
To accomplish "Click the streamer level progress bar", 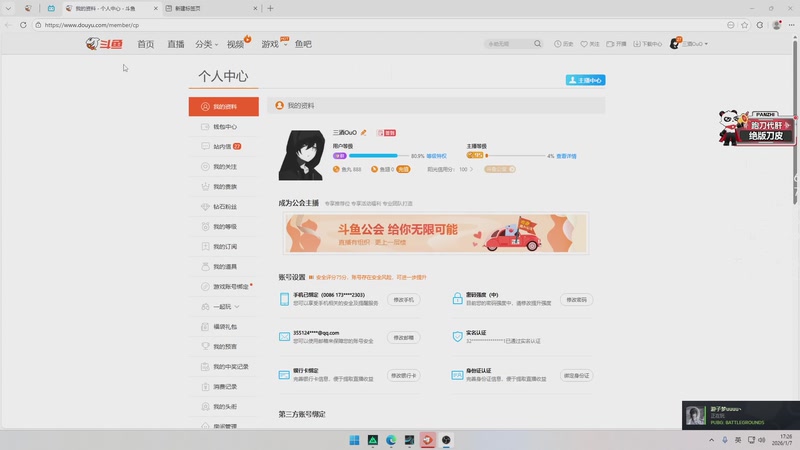I will pos(515,156).
